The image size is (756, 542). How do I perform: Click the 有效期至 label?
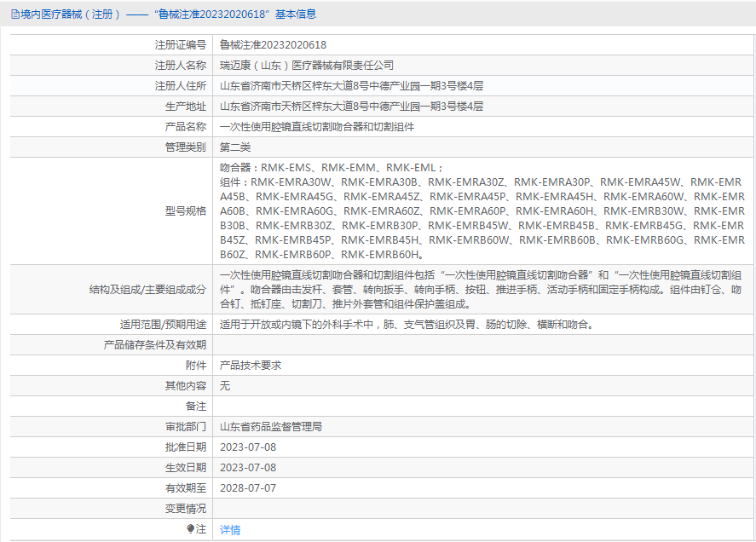pyautogui.click(x=186, y=488)
